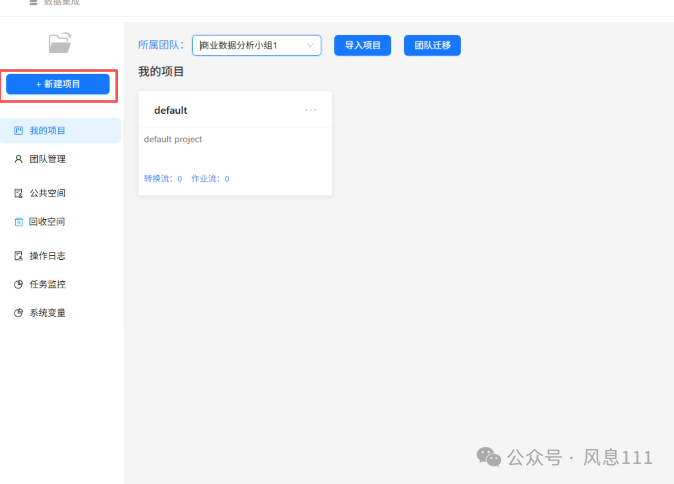Viewport: 674px width, 484px height.
Task: Toggle the hamburger menu icon at top
Action: click(x=33, y=2)
